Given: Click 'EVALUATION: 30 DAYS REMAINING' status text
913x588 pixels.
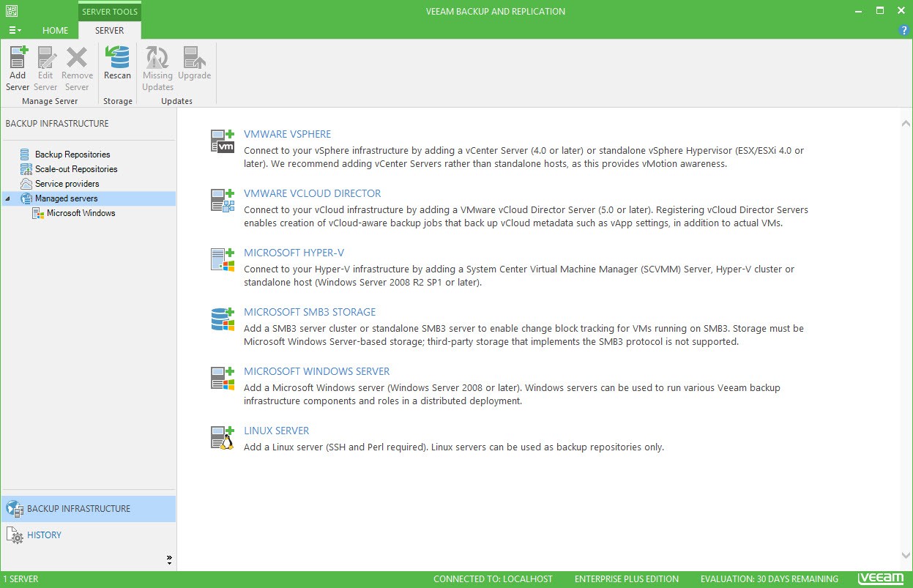Looking at the screenshot, I should (769, 579).
